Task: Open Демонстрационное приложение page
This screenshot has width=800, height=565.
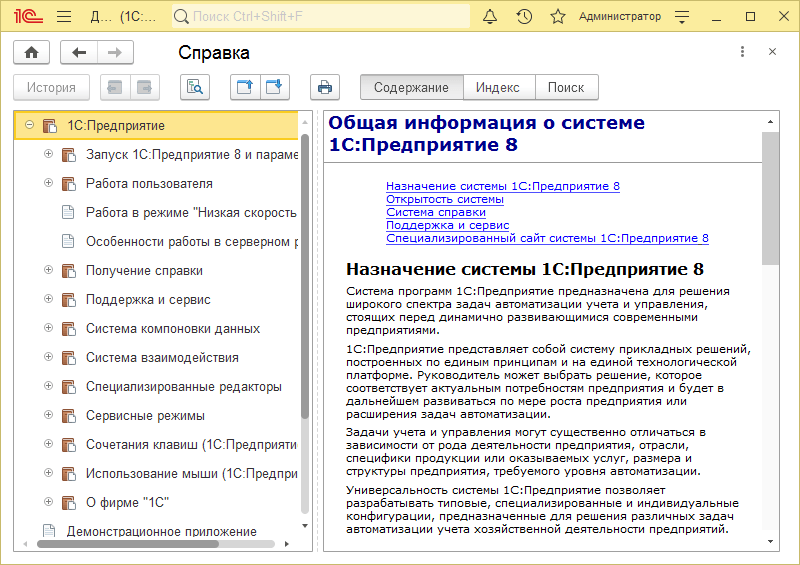Action: point(161,531)
